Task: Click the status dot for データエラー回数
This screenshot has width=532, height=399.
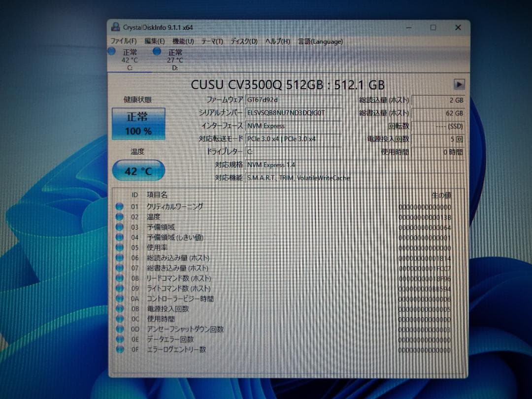Action: [120, 339]
